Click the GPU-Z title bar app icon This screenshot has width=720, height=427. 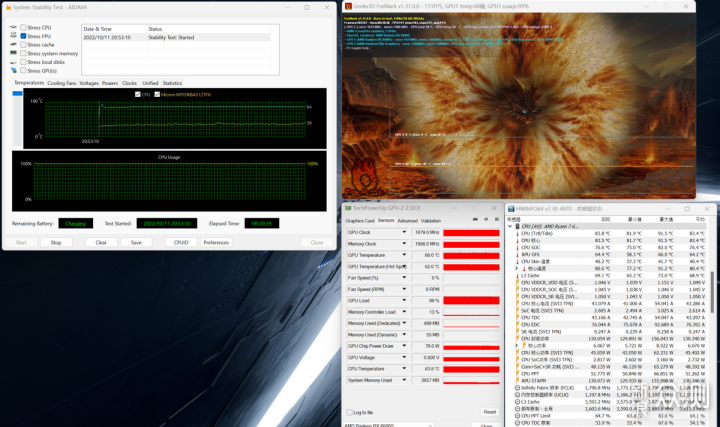click(x=348, y=208)
